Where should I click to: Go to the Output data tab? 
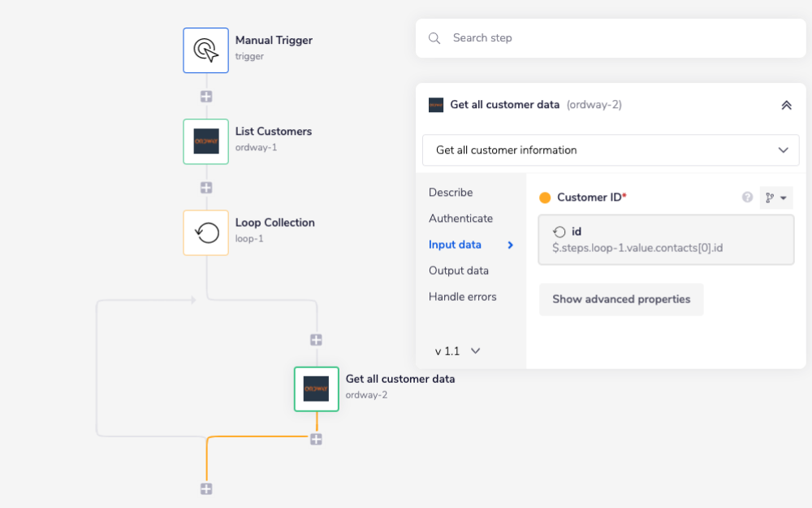click(x=459, y=271)
